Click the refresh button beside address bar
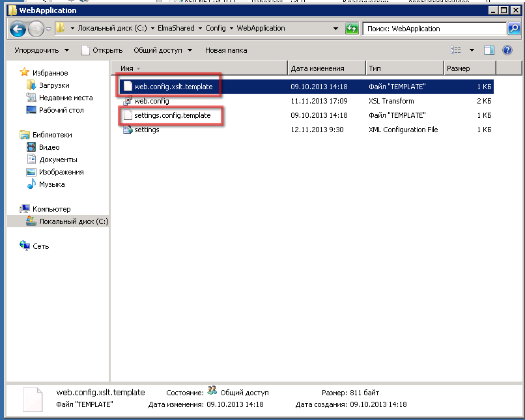This screenshot has height=420, width=525. (352, 29)
